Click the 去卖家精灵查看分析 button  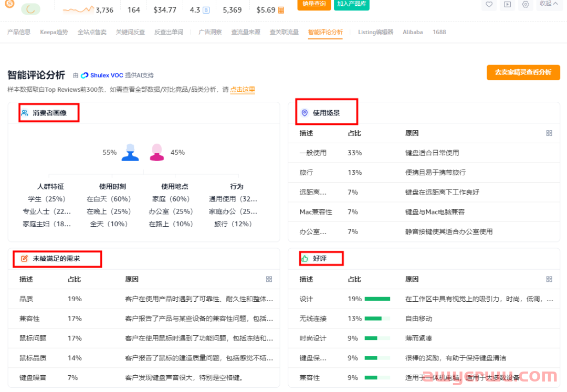(x=523, y=73)
